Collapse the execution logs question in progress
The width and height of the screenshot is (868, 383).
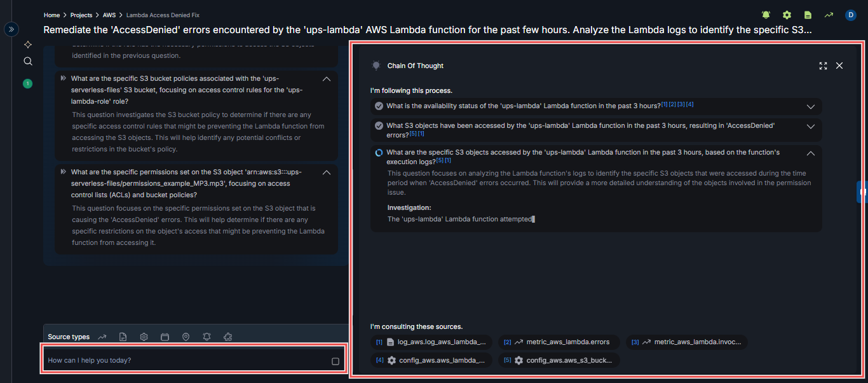click(810, 153)
